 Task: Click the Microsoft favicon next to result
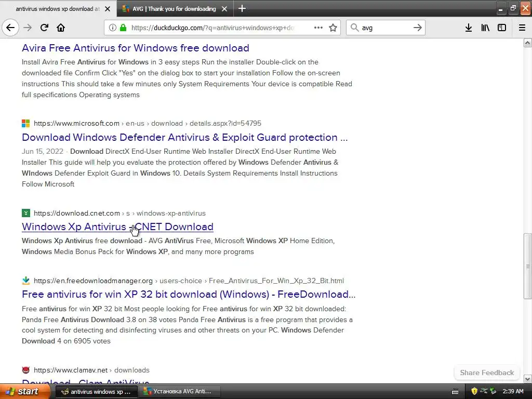(26, 123)
